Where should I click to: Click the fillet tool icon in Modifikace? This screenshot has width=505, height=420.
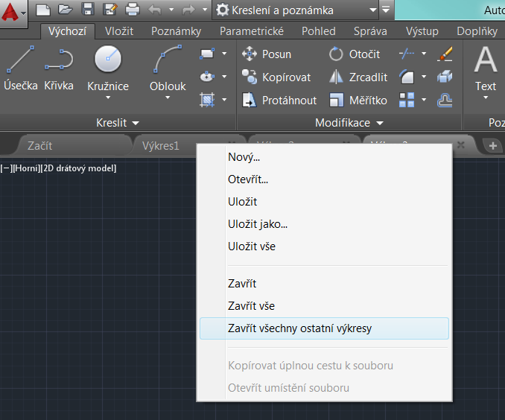[407, 77]
